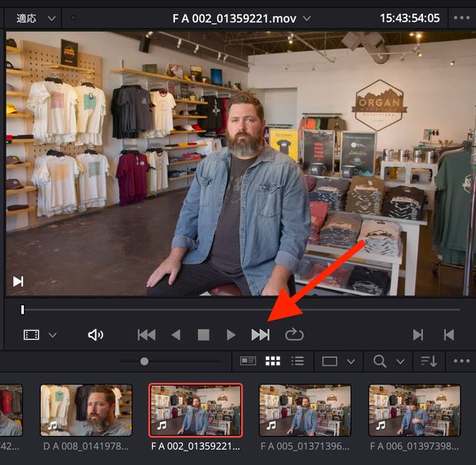Mute the audio with the speaker icon

pyautogui.click(x=96, y=335)
